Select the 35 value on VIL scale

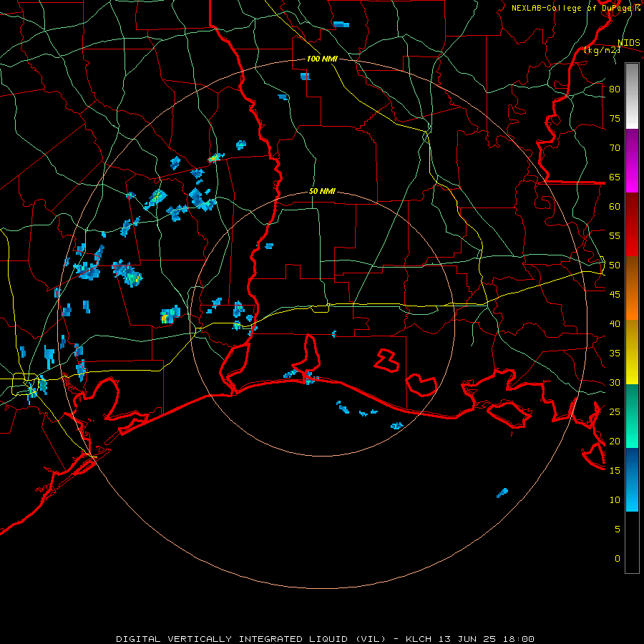pos(615,353)
